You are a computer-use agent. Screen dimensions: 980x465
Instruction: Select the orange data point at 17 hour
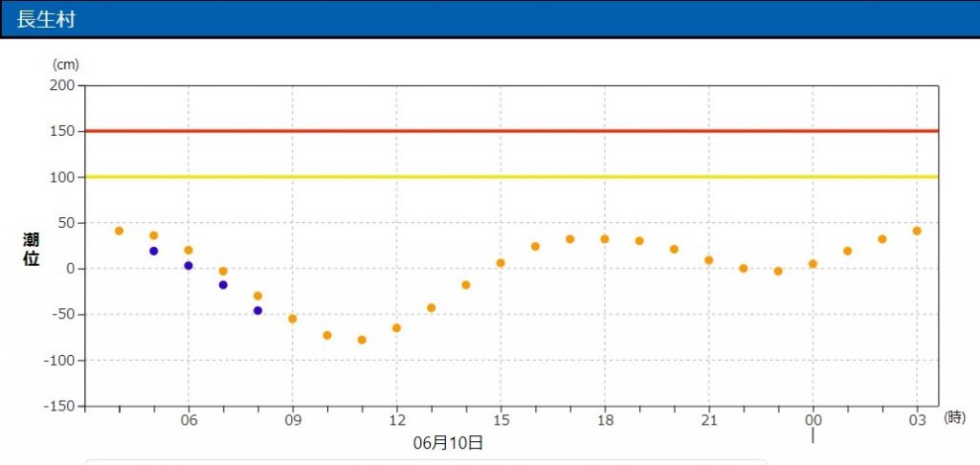pos(570,239)
